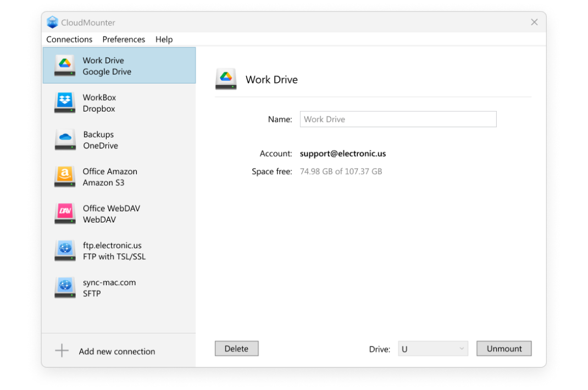
Task: Click the Dropbox icon next to WorkBox
Action: 64,103
